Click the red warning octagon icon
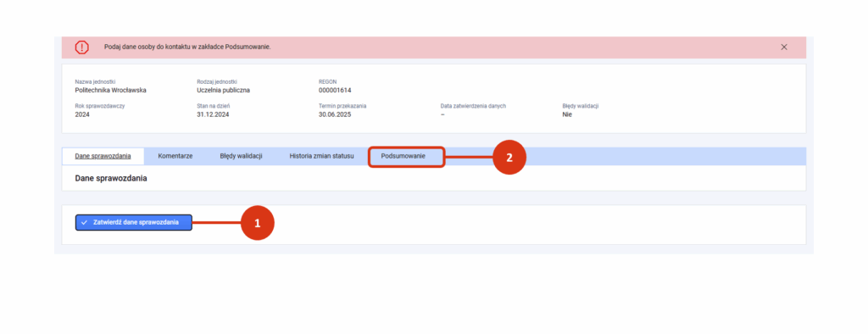 click(x=82, y=47)
